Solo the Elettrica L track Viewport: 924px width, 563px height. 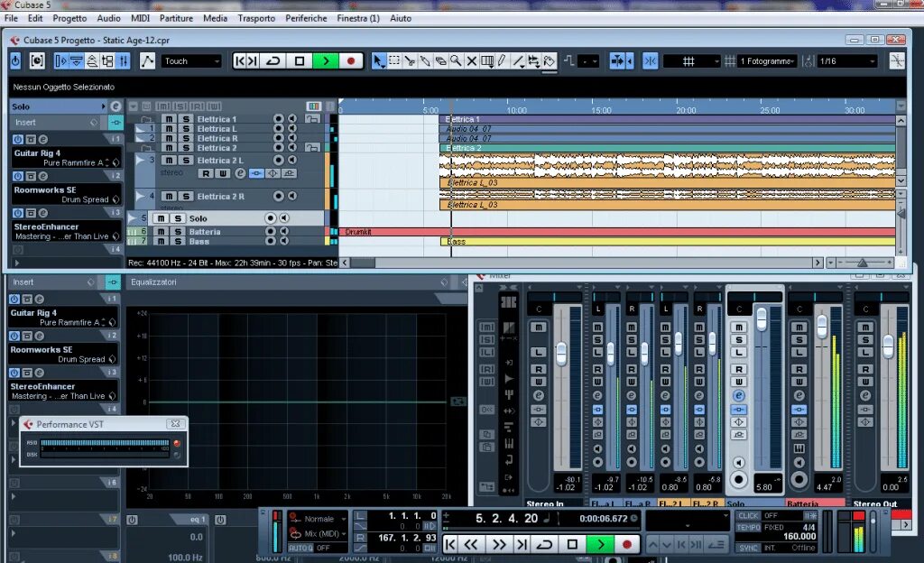(186, 128)
